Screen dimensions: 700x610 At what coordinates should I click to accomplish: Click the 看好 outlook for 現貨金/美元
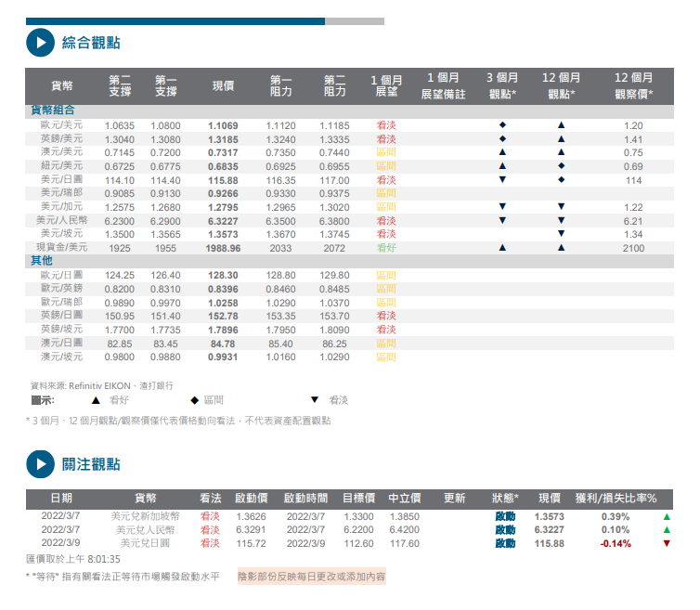click(x=386, y=248)
